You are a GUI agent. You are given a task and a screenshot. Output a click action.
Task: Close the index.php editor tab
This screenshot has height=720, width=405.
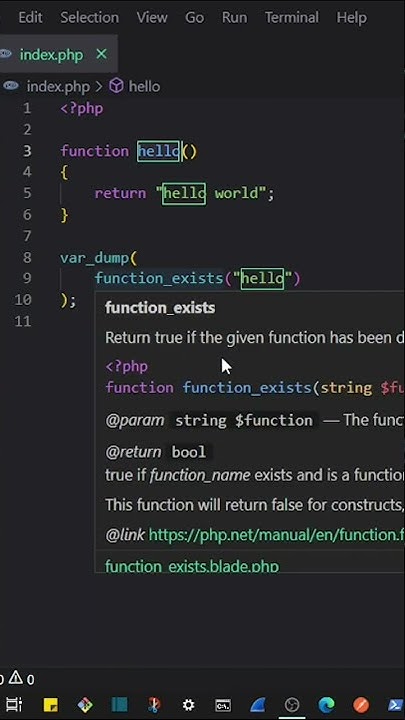coord(101,55)
